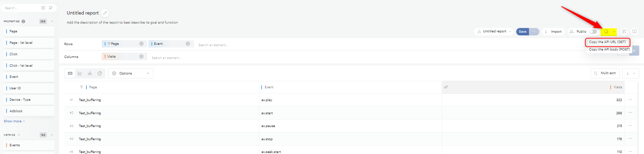Select the bar chart visualization icon
Viewport: 644px width, 154px height.
pyautogui.click(x=90, y=73)
